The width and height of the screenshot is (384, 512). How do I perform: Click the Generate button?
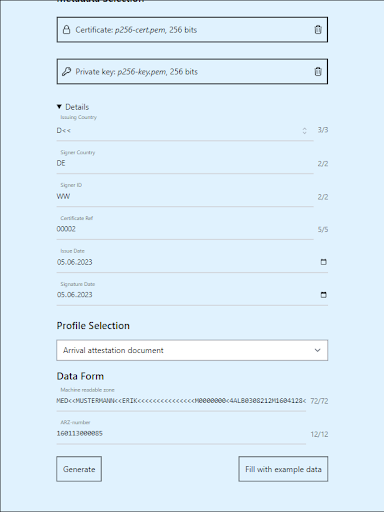click(x=79, y=469)
